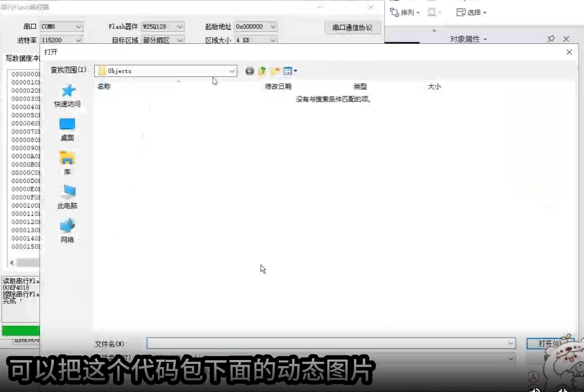Select buffer row 00000A0h
This screenshot has width=584, height=392.
[x=25, y=156]
